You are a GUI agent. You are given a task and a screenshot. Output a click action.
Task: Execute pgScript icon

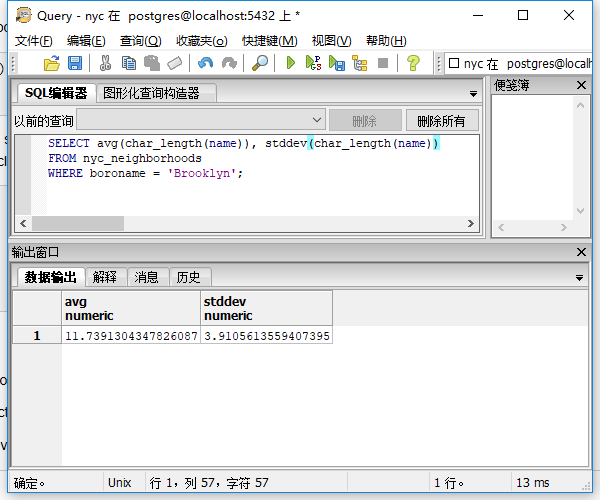point(313,63)
